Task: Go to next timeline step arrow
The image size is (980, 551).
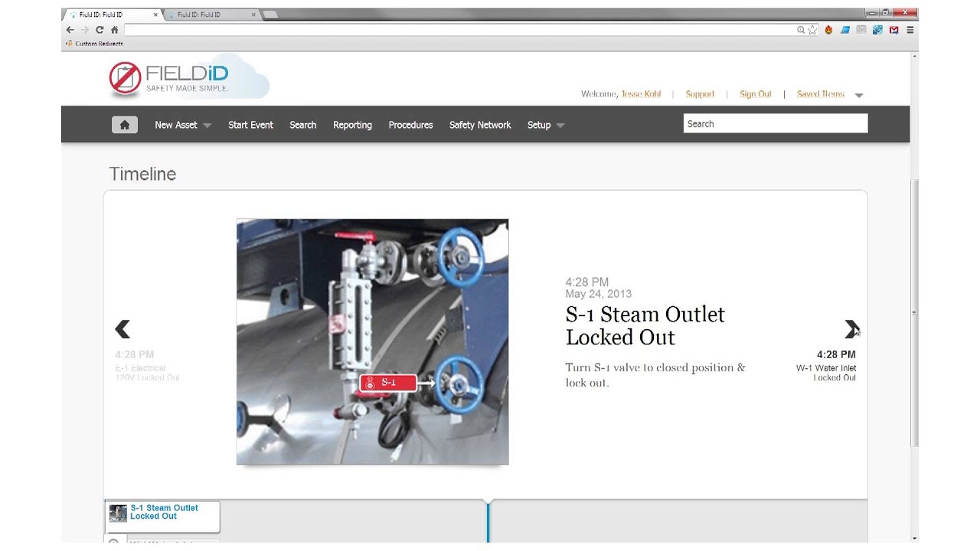Action: pos(851,329)
